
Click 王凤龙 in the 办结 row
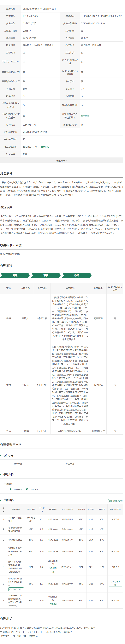[25, 431]
